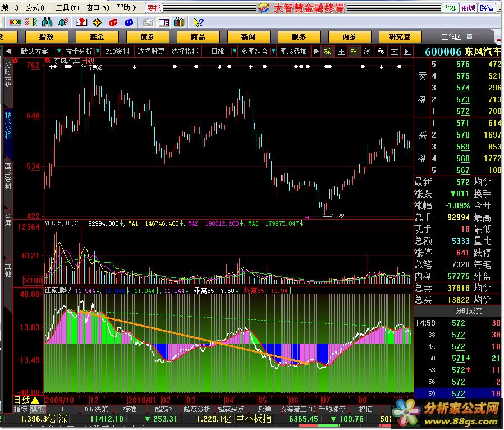Click the 路演 button

click(487, 8)
